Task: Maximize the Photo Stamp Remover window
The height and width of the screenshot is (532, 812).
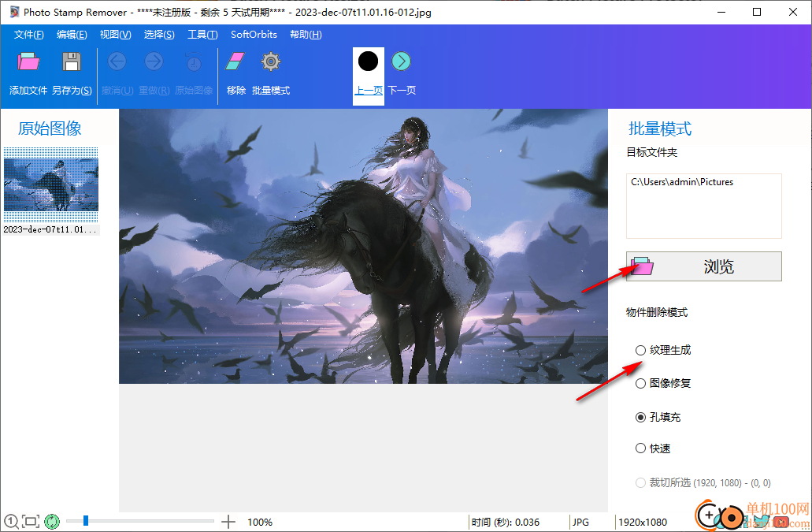Action: click(757, 12)
